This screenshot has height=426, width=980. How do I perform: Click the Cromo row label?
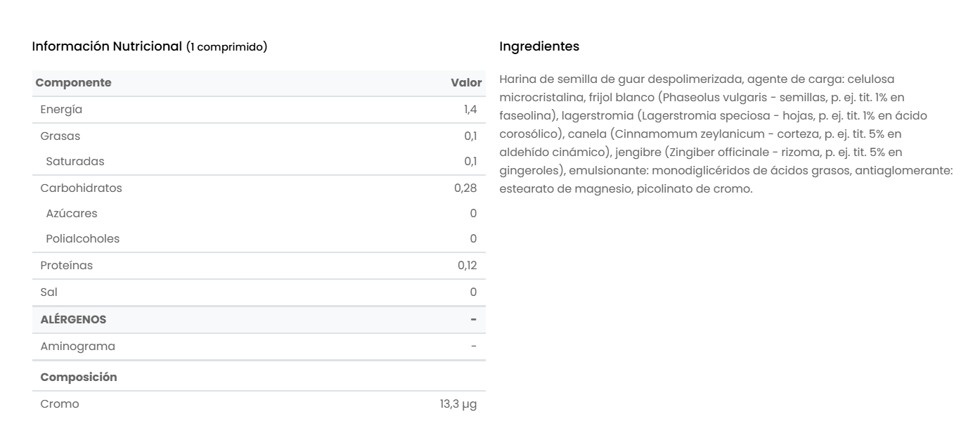click(60, 404)
